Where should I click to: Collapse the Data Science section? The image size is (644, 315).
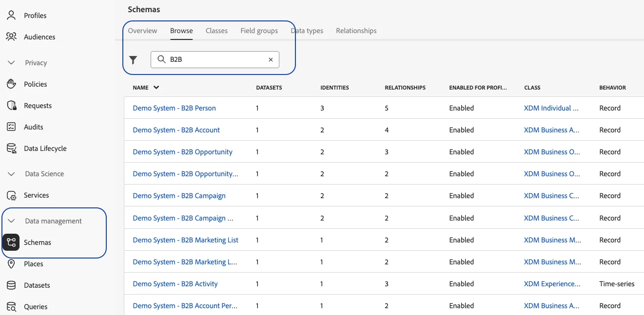click(12, 174)
